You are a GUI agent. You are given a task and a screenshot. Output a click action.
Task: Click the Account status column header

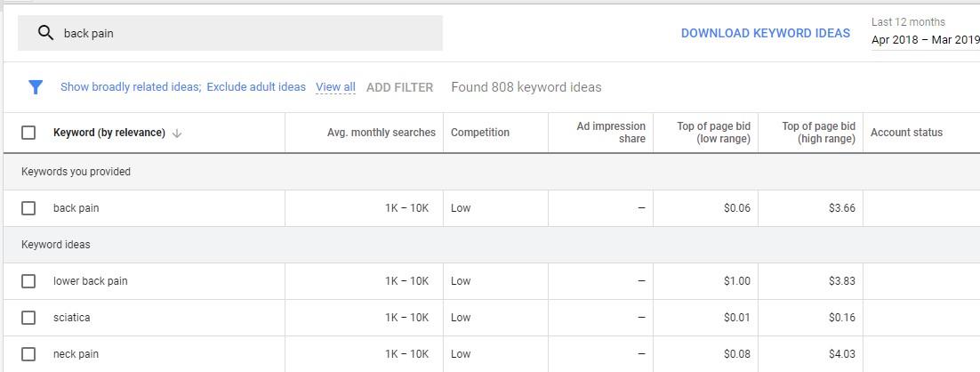pos(906,133)
